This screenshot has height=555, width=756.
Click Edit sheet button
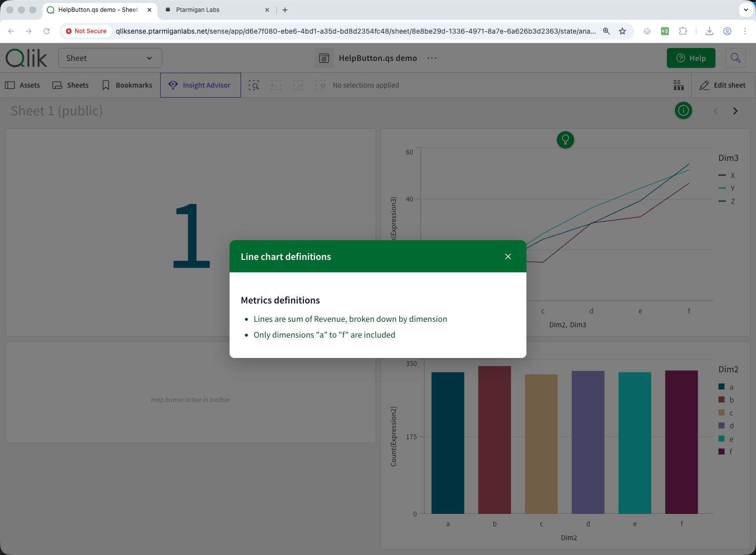tap(722, 85)
